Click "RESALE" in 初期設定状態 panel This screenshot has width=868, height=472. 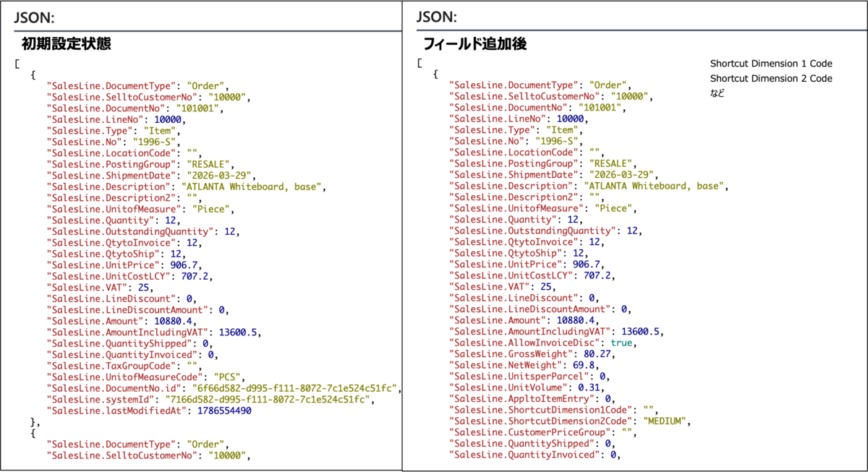208,164
